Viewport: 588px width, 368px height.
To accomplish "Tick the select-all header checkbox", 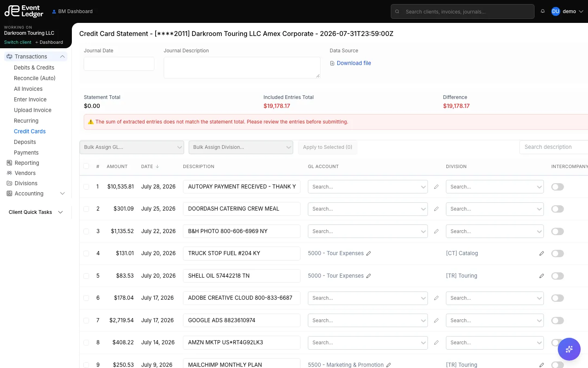I will (x=86, y=166).
